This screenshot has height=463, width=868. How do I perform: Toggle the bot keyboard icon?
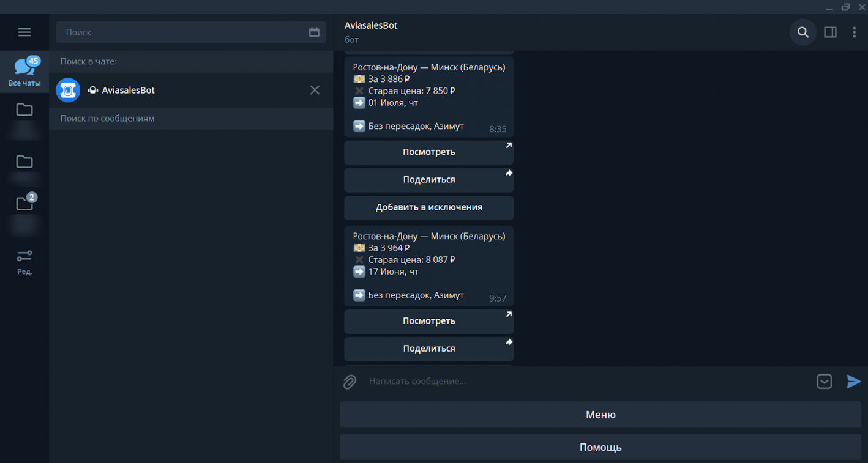click(824, 382)
